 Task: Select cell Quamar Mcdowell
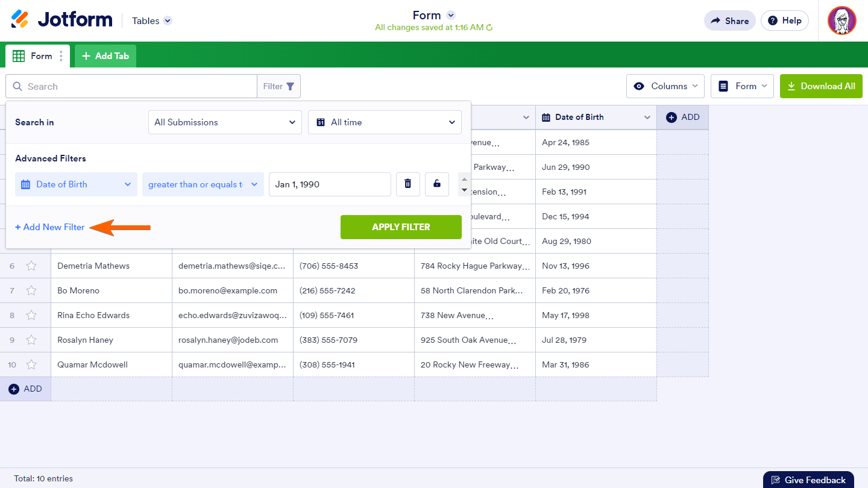(x=112, y=364)
